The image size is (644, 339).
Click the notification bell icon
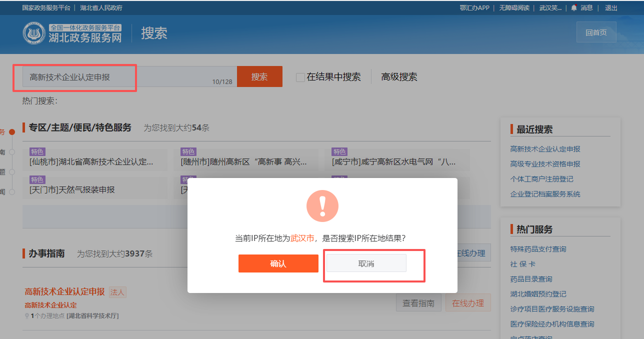[x=574, y=8]
